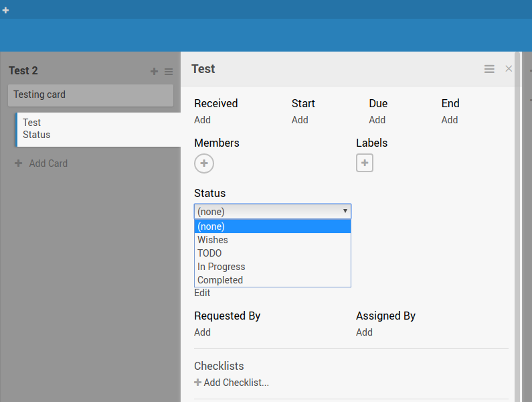Choose TODO from the Status list
532x402 pixels.
pos(272,253)
